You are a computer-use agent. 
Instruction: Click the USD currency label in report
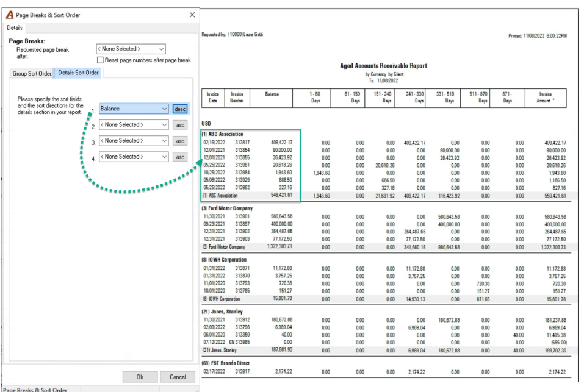click(x=206, y=124)
